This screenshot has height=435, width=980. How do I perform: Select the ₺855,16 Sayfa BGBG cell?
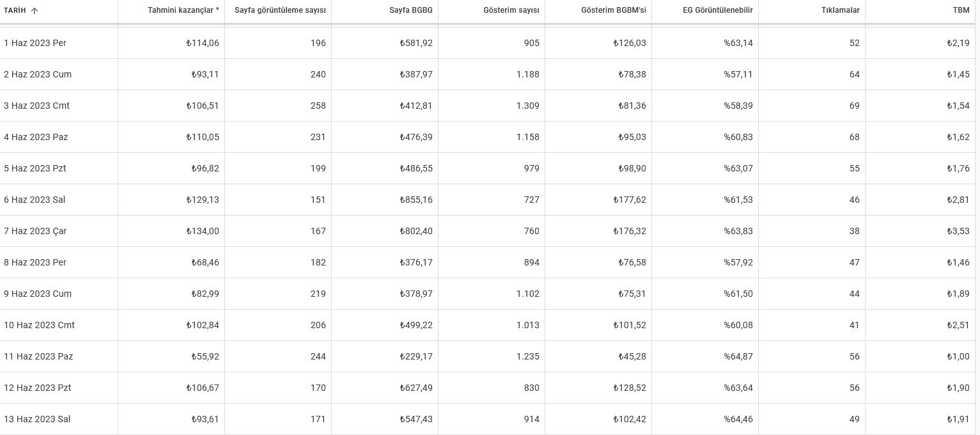pyautogui.click(x=416, y=200)
